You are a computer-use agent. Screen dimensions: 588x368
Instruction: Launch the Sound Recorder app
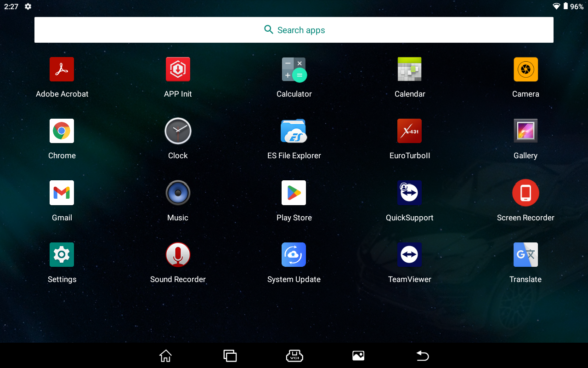click(178, 254)
